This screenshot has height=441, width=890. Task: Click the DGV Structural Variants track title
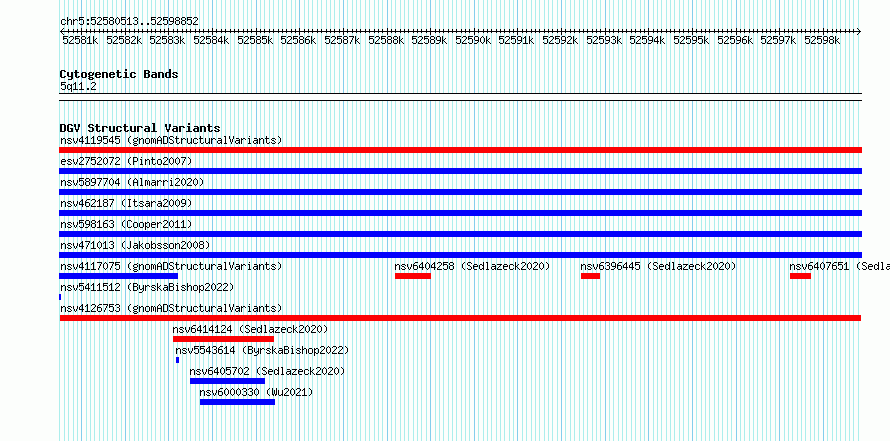coord(140,128)
